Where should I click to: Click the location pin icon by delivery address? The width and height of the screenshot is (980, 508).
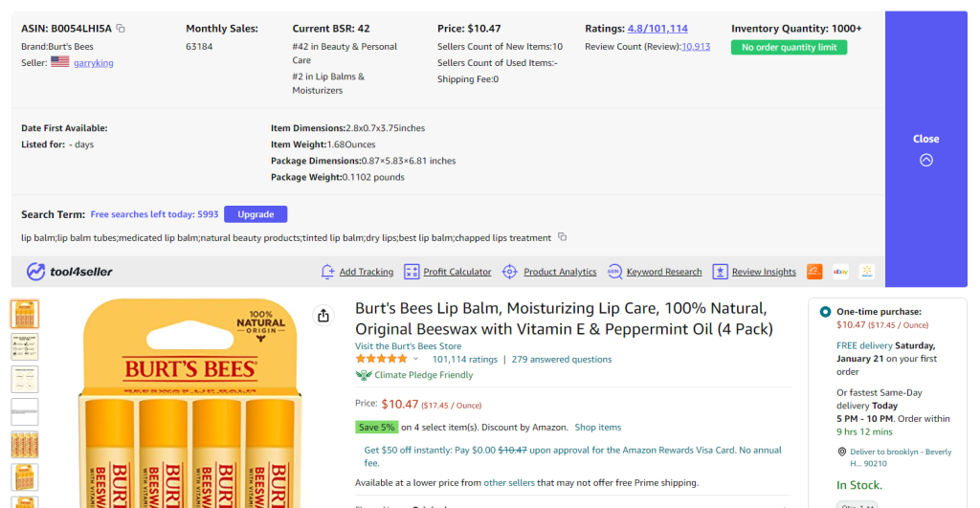[x=842, y=452]
